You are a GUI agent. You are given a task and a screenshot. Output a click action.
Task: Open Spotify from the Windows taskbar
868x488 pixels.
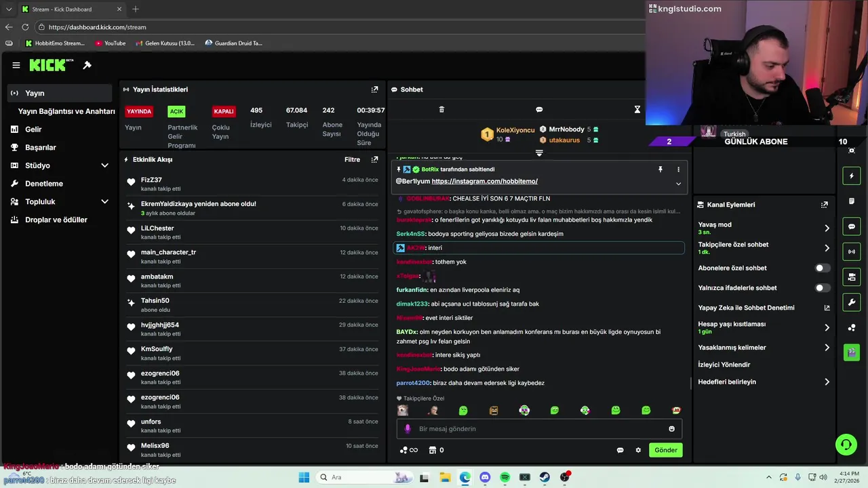click(505, 477)
